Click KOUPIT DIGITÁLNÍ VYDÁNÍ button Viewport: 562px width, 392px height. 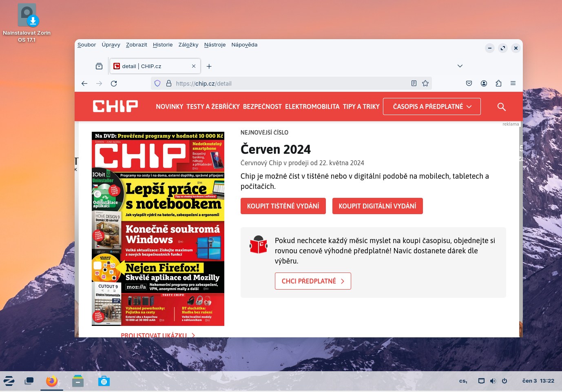click(377, 206)
